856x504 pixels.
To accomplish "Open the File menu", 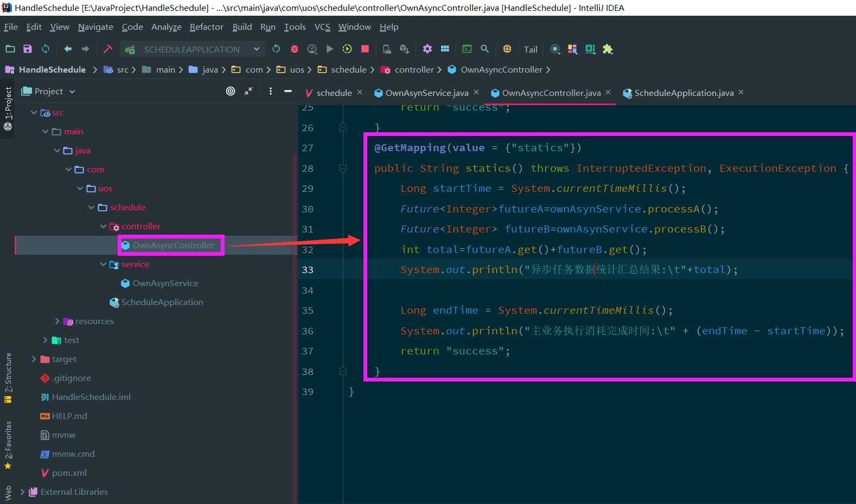I will [11, 27].
